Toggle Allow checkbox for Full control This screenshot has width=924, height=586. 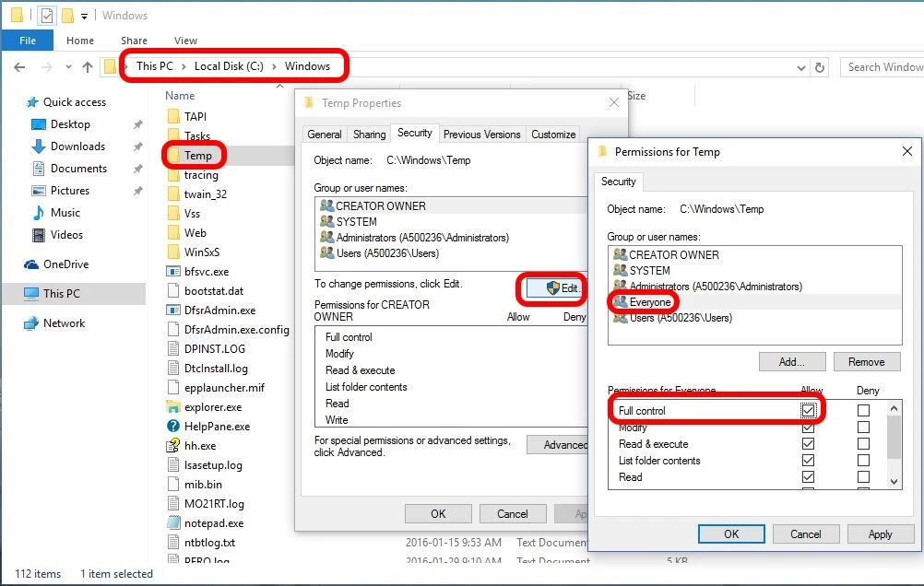808,410
